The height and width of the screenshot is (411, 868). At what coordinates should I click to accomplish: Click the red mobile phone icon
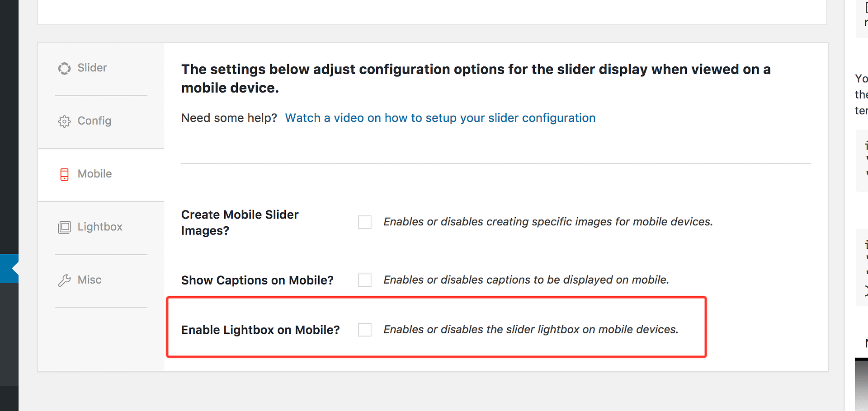[x=64, y=174]
